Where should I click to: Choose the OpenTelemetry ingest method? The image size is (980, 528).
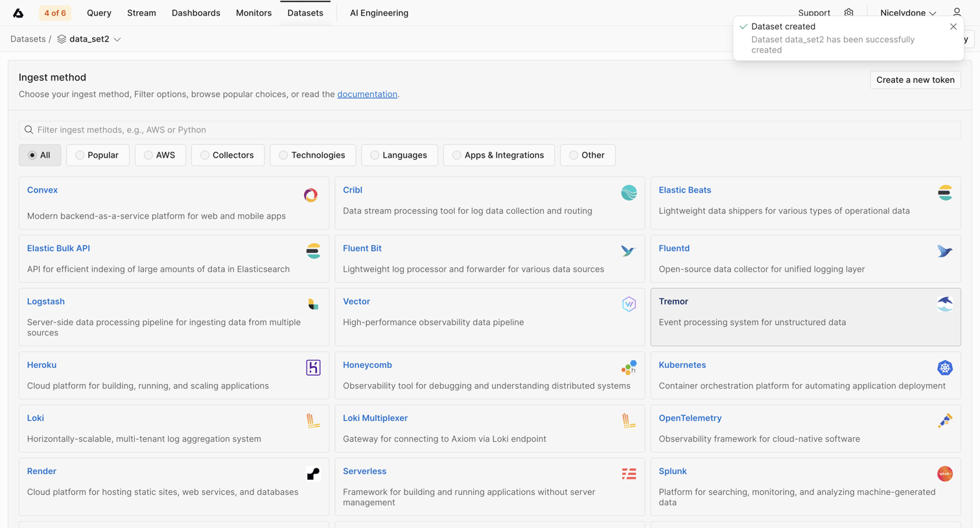pos(806,429)
